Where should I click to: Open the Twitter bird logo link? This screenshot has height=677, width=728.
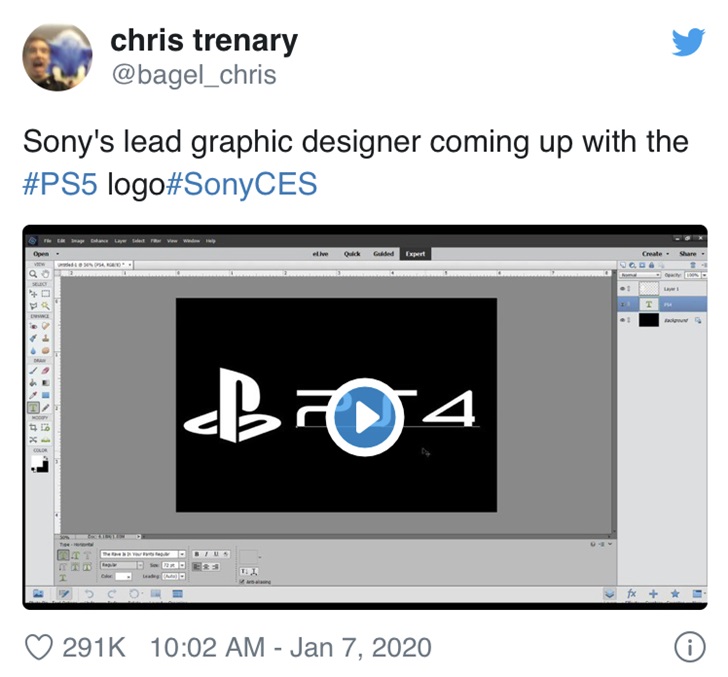click(688, 42)
